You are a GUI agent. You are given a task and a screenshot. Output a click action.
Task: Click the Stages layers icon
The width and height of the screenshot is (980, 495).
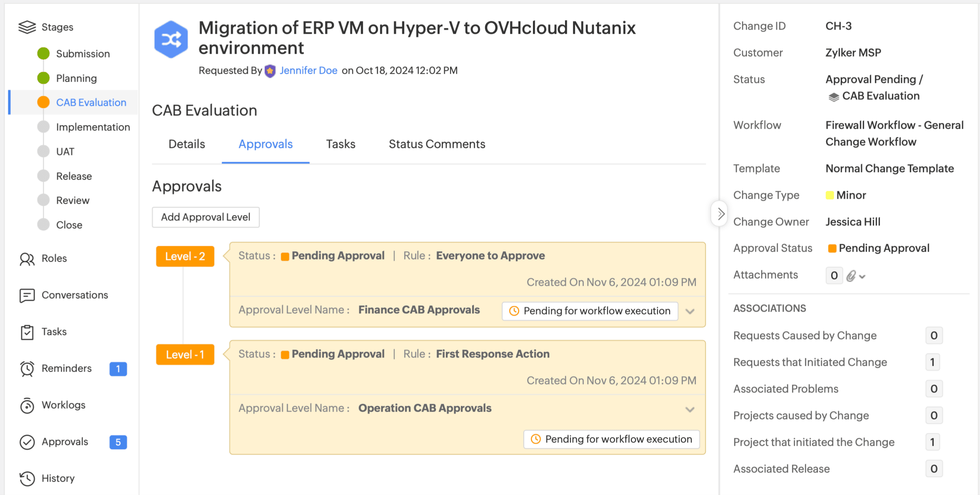tap(27, 27)
